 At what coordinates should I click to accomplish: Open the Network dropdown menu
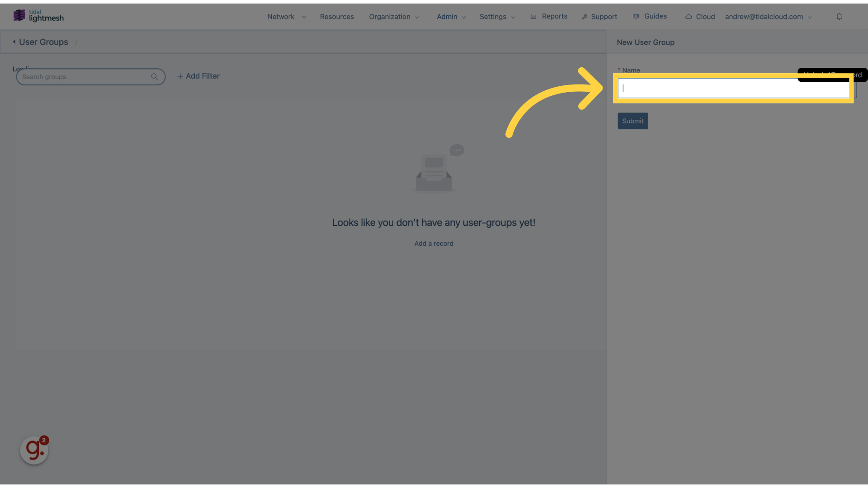tap(286, 16)
